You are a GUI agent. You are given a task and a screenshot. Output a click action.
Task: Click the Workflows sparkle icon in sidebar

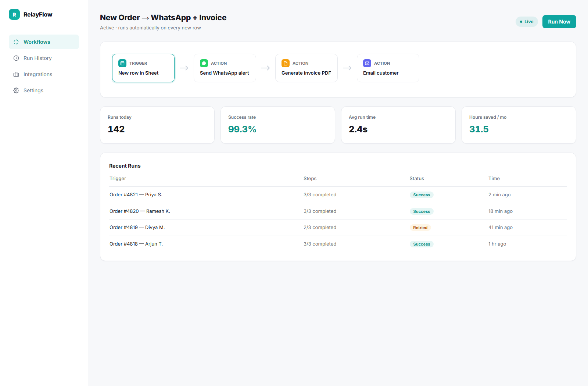(16, 42)
